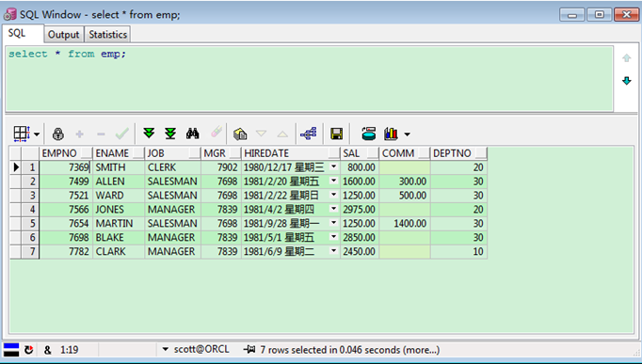The image size is (642, 364).
Task: Select row number 7 in the row header
Action: click(x=31, y=251)
